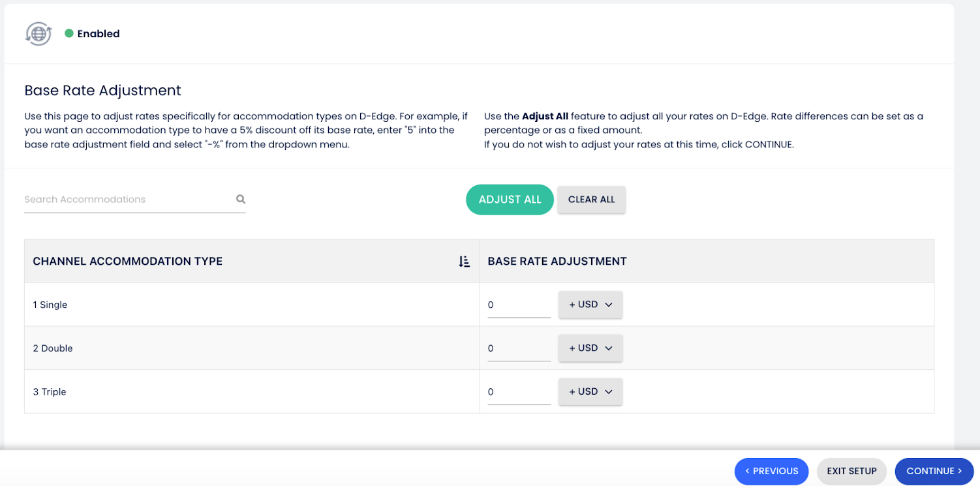This screenshot has width=980, height=486.
Task: Click the 2 Double rate adjustment input
Action: [x=519, y=349]
